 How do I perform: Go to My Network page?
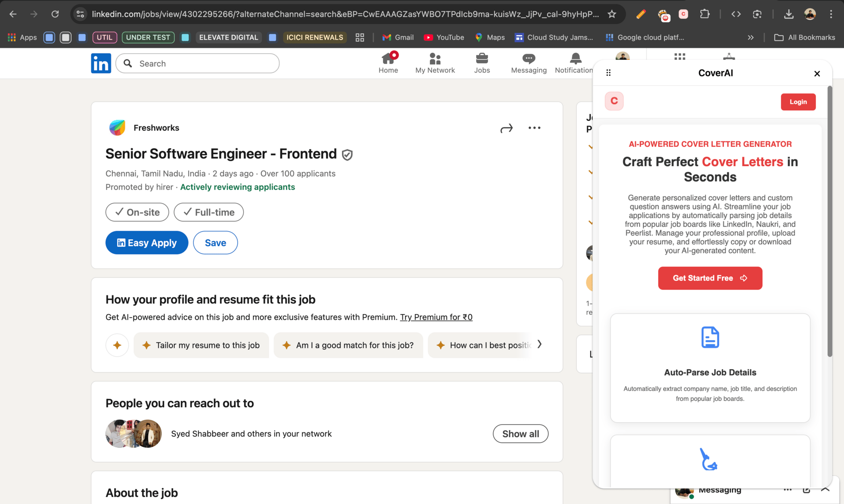[x=435, y=63]
